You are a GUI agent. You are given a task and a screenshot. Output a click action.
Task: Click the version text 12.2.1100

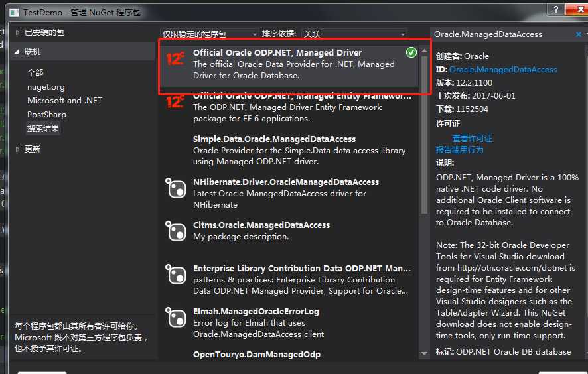tap(474, 82)
